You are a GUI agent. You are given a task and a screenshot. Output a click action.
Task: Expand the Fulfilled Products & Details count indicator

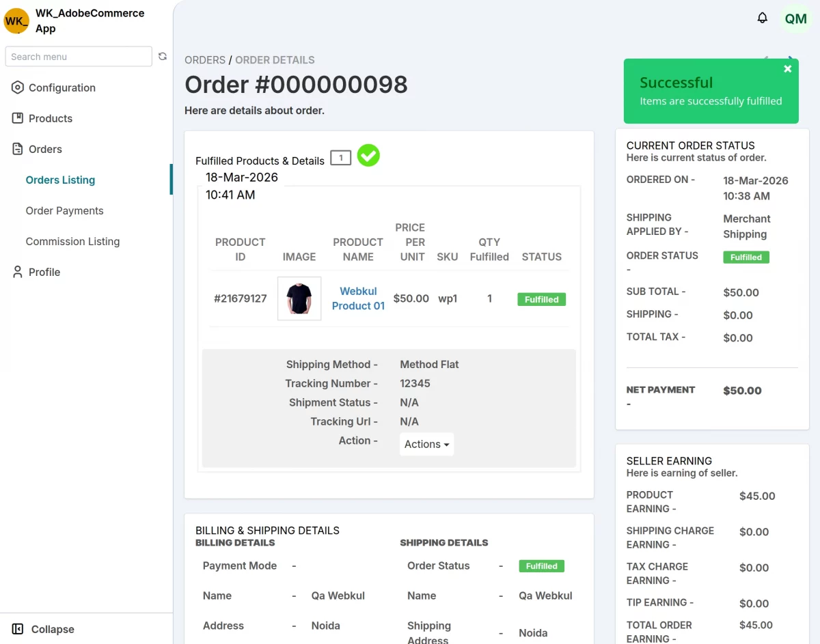pos(340,156)
